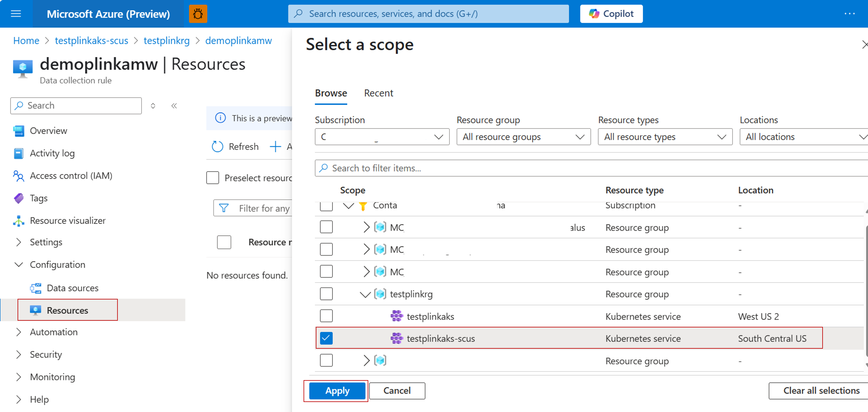The width and height of the screenshot is (868, 412).
Task: Open Resource visualizer page
Action: (67, 220)
